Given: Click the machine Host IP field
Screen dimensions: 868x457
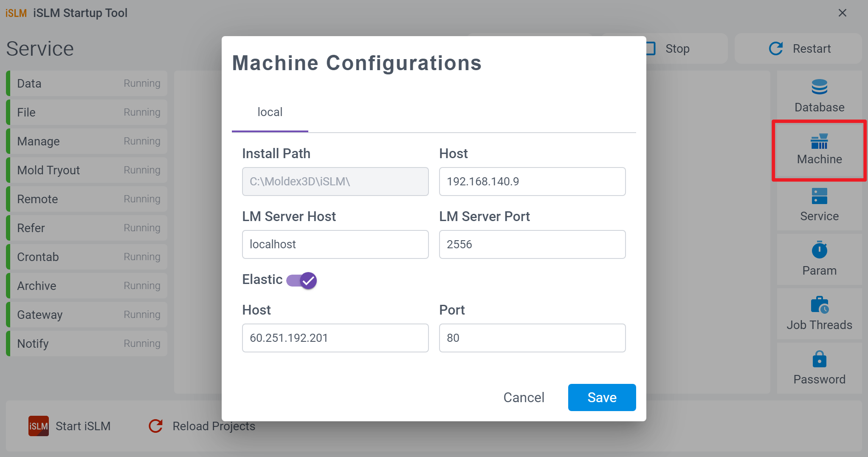Looking at the screenshot, I should pos(532,182).
